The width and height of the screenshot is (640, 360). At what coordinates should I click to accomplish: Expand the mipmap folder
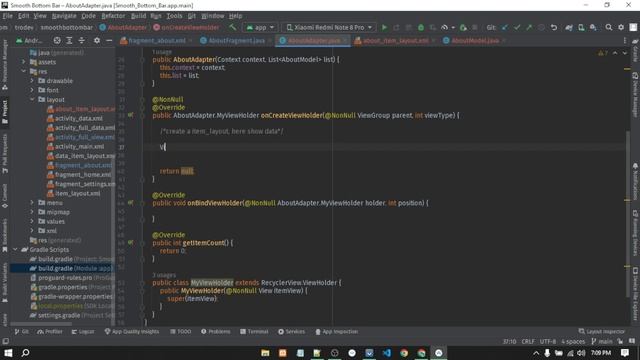point(32,212)
